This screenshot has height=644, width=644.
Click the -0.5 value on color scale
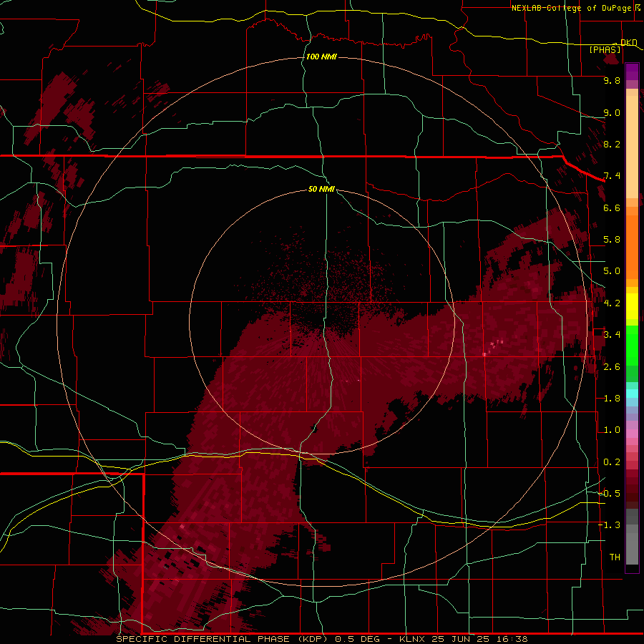(610, 494)
